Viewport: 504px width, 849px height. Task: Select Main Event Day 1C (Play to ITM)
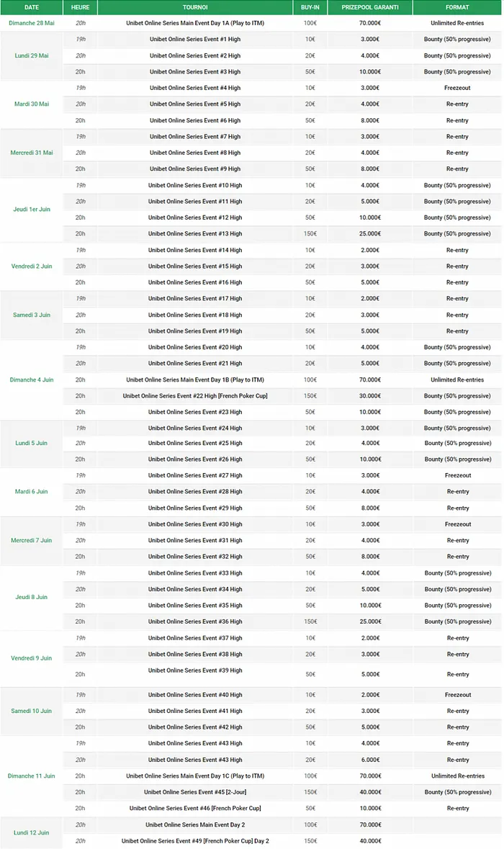click(195, 776)
